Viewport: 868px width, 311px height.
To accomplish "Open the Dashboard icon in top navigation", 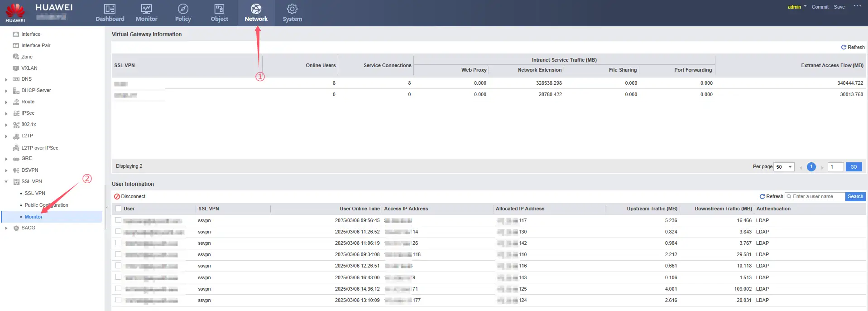I will coord(110,9).
